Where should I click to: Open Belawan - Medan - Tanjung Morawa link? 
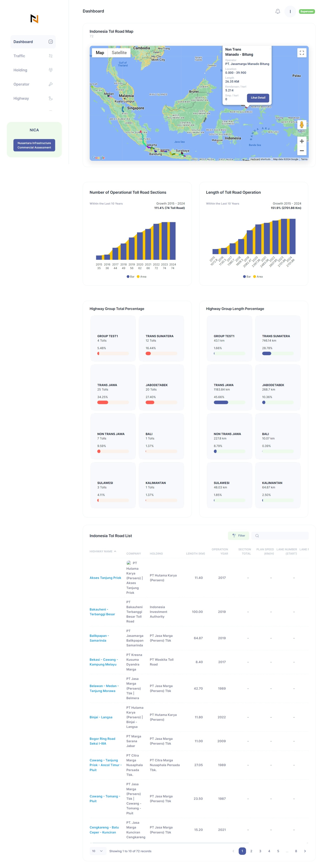pos(104,688)
